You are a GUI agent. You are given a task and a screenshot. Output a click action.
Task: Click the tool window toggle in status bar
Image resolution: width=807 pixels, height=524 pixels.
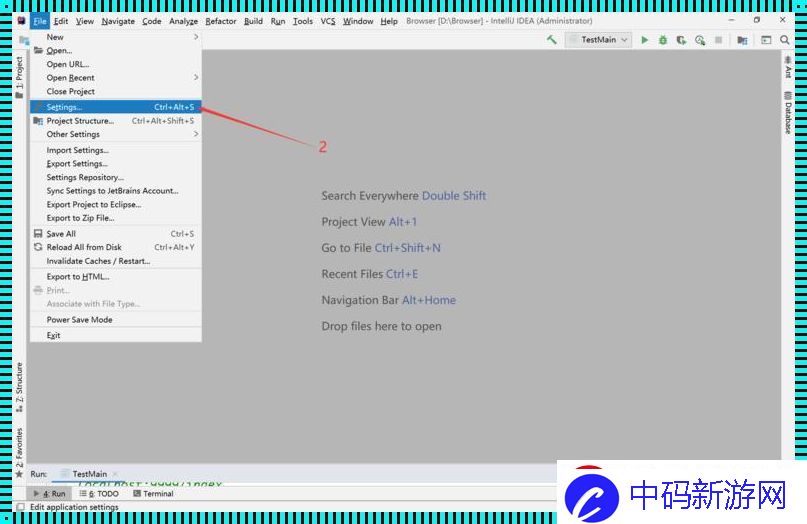[21, 507]
